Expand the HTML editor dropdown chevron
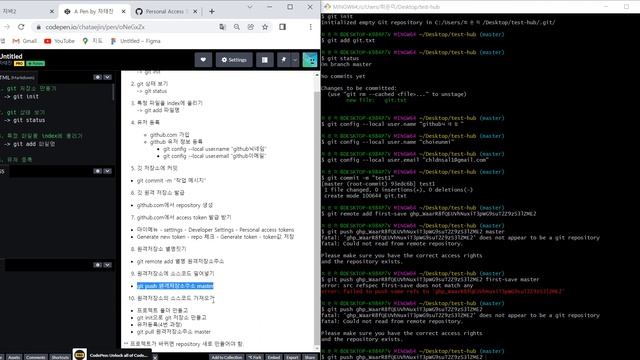The height and width of the screenshot is (360, 640). (107, 77)
